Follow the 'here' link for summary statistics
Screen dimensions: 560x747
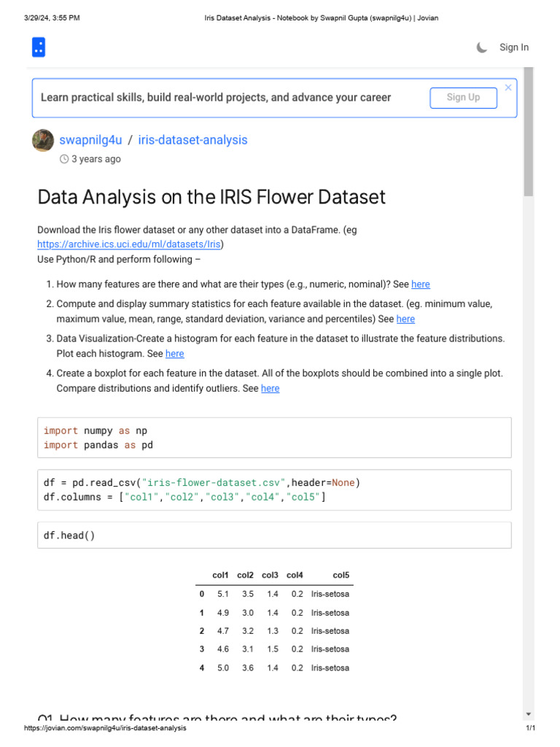(405, 319)
